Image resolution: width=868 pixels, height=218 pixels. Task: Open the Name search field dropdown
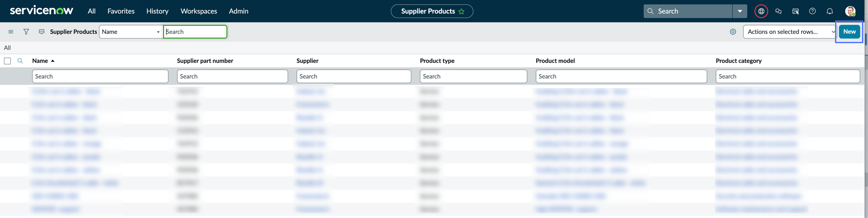[131, 32]
